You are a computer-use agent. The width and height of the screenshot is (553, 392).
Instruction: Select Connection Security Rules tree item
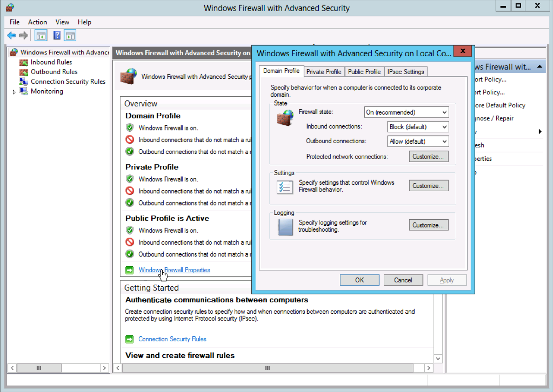[68, 82]
